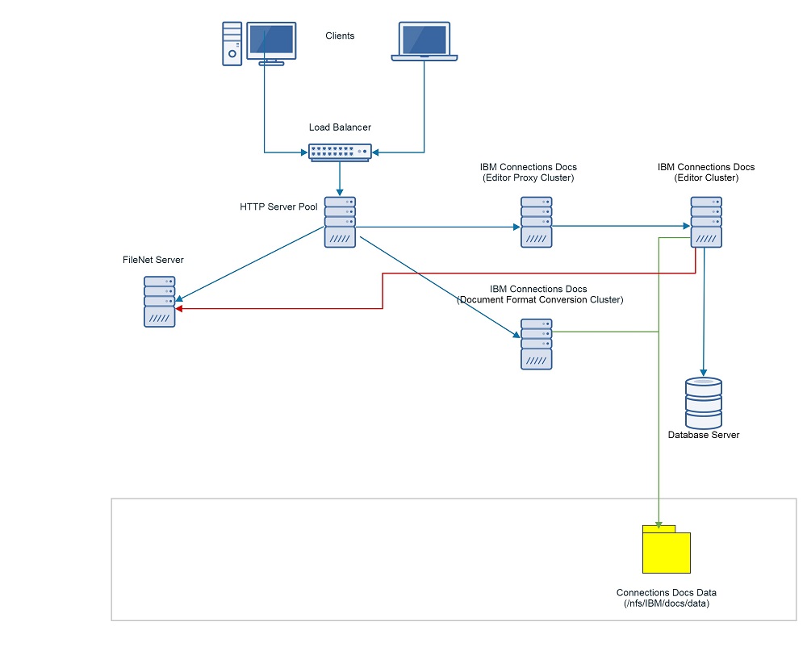Select the FileNet Server label
Screen dimensions: 807x672
pos(153,260)
